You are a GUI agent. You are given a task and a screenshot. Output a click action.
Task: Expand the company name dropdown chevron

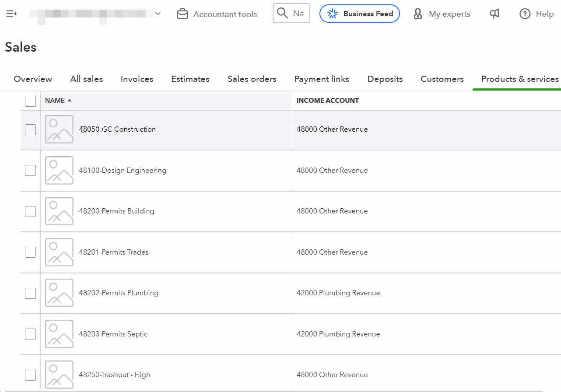point(158,14)
